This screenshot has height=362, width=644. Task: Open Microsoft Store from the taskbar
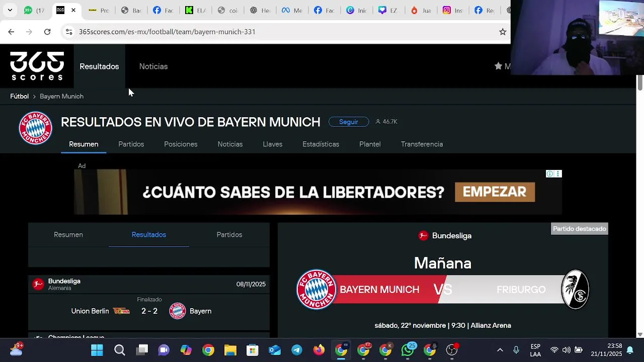point(253,350)
